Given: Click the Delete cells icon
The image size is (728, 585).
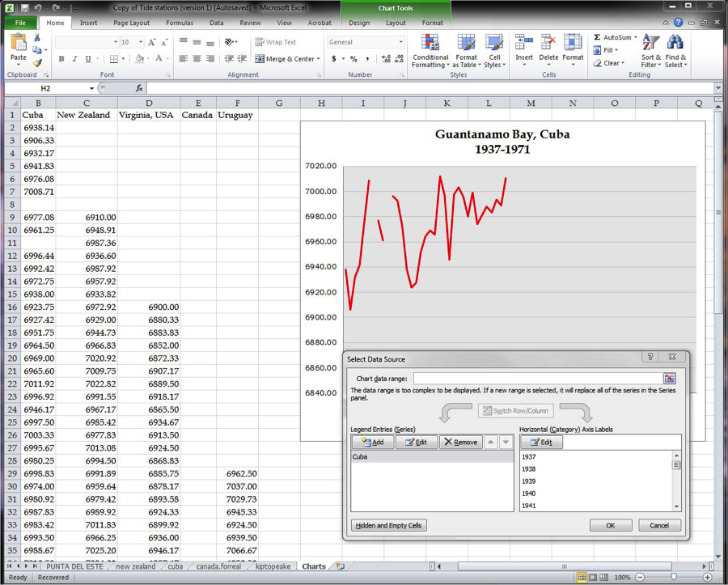Looking at the screenshot, I should (548, 49).
